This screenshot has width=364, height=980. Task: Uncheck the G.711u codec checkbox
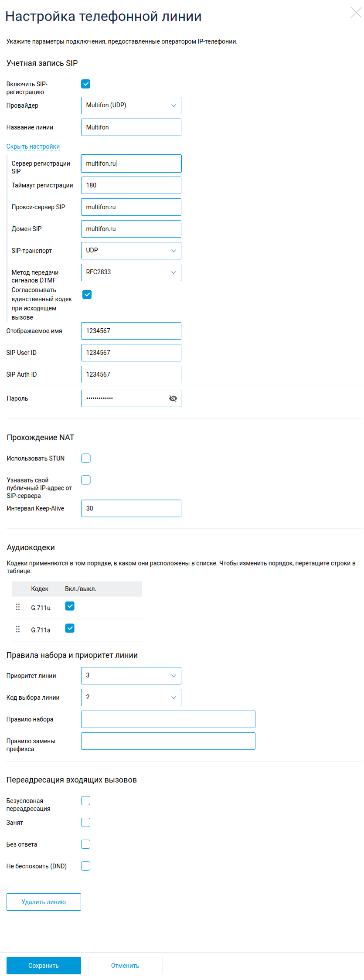click(x=70, y=606)
